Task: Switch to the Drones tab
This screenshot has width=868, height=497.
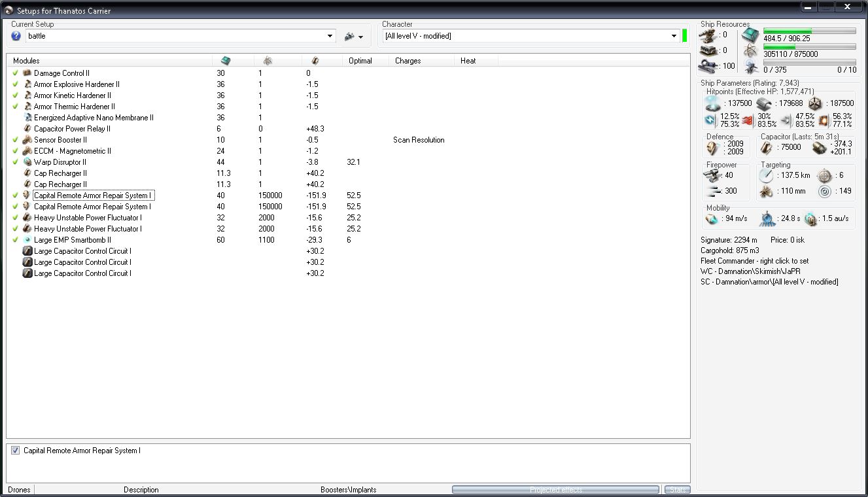Action: (x=19, y=490)
